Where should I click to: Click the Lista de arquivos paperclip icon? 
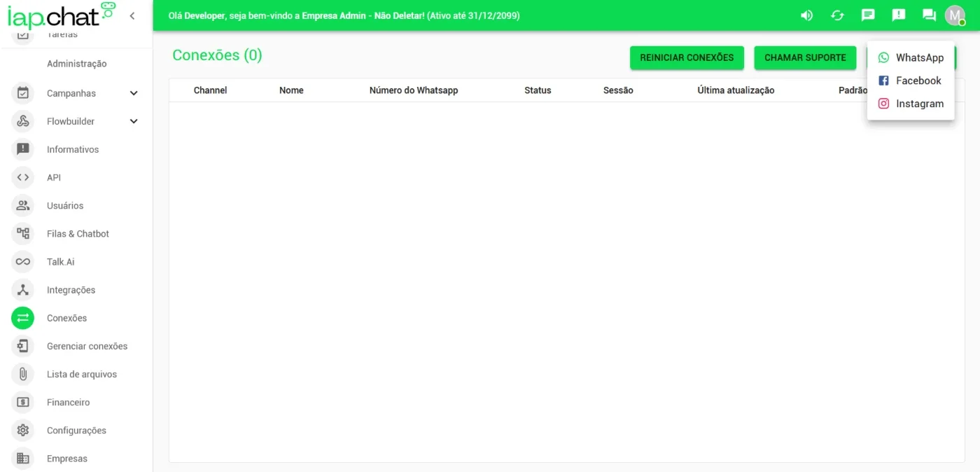click(23, 374)
